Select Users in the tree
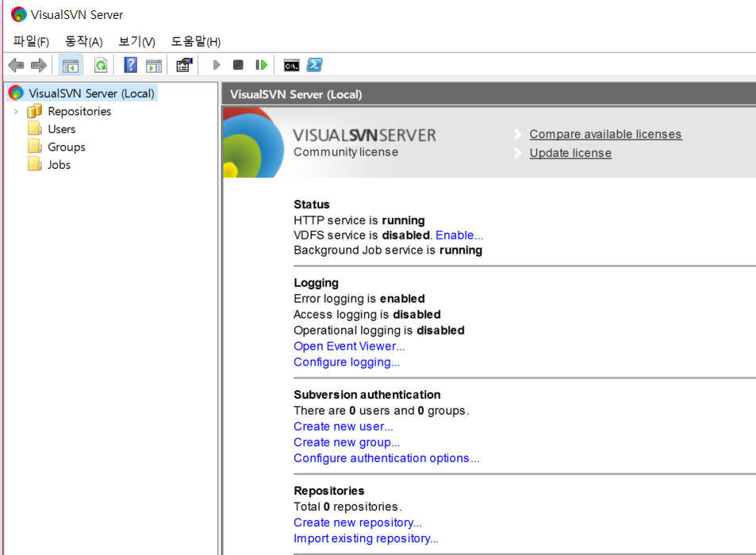The image size is (756, 555). 62,129
